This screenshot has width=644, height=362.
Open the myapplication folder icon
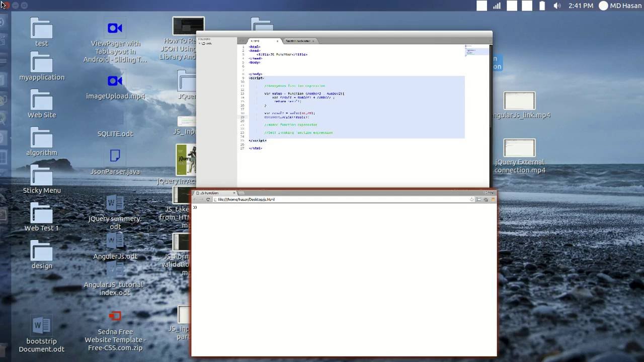[x=41, y=62]
